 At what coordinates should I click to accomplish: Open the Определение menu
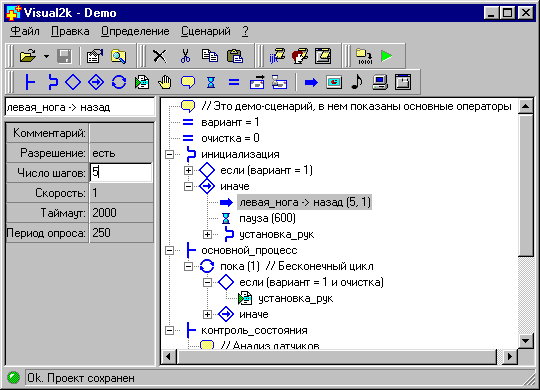(x=135, y=31)
